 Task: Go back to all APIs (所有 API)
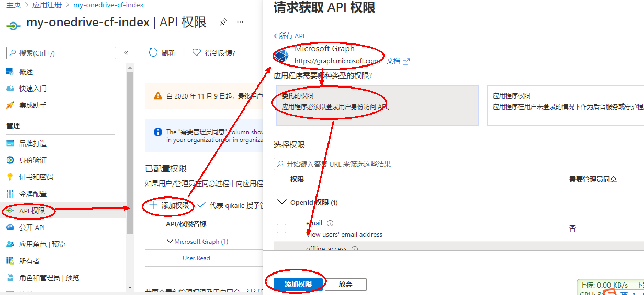289,36
